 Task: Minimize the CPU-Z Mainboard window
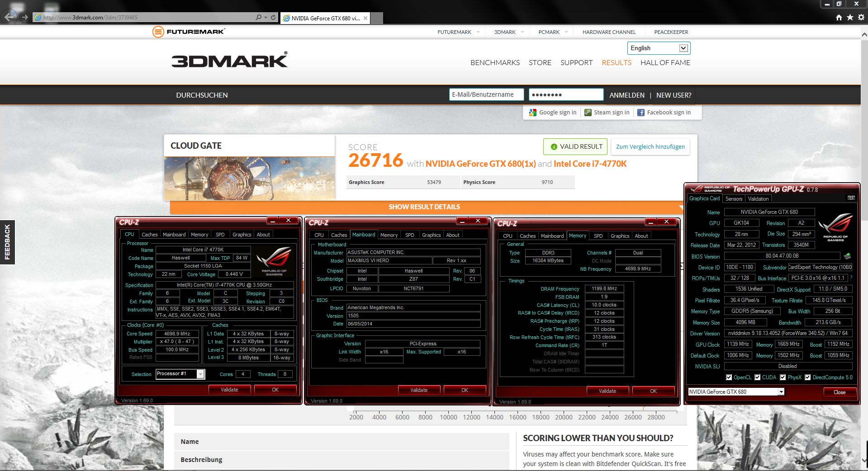coord(462,221)
